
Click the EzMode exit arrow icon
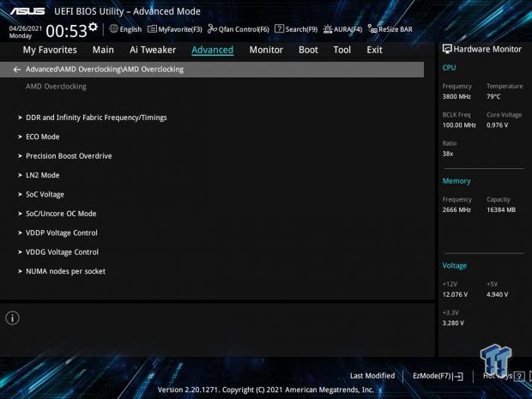point(458,377)
